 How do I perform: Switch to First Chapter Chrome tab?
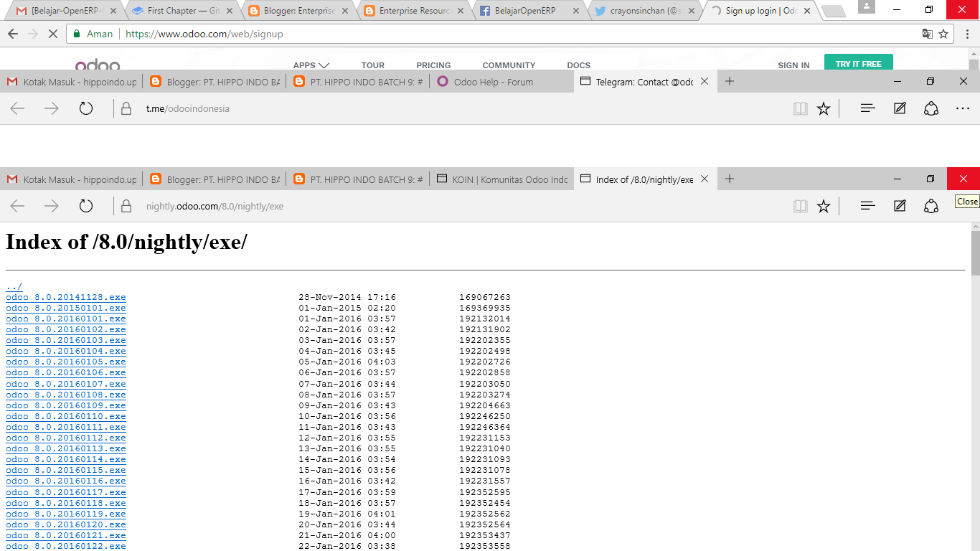pos(182,11)
